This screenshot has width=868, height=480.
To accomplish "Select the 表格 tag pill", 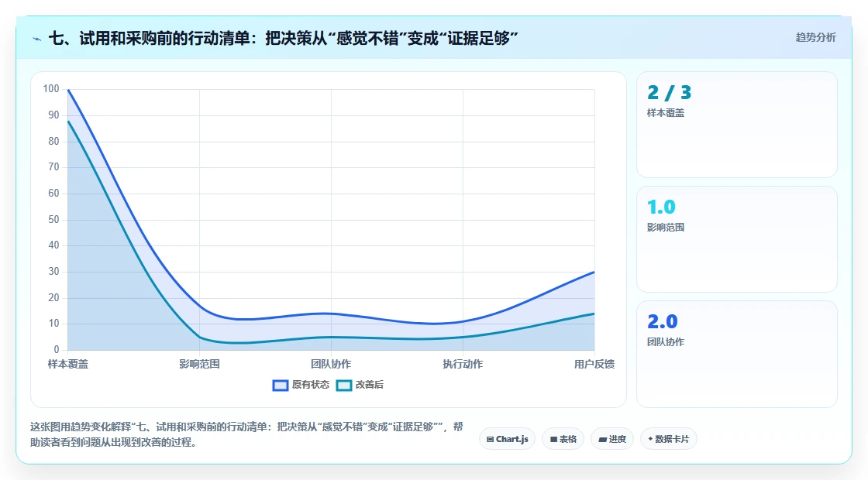I will [563, 439].
